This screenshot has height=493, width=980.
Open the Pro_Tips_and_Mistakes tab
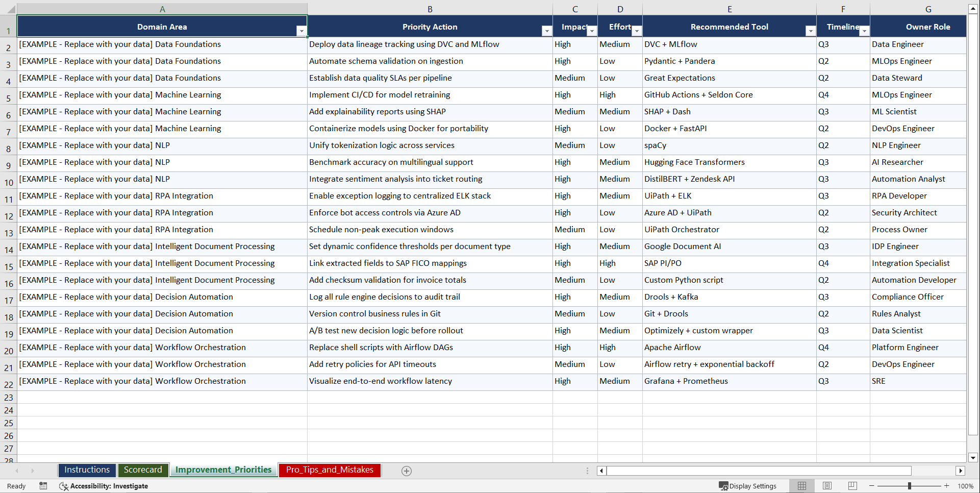click(329, 470)
